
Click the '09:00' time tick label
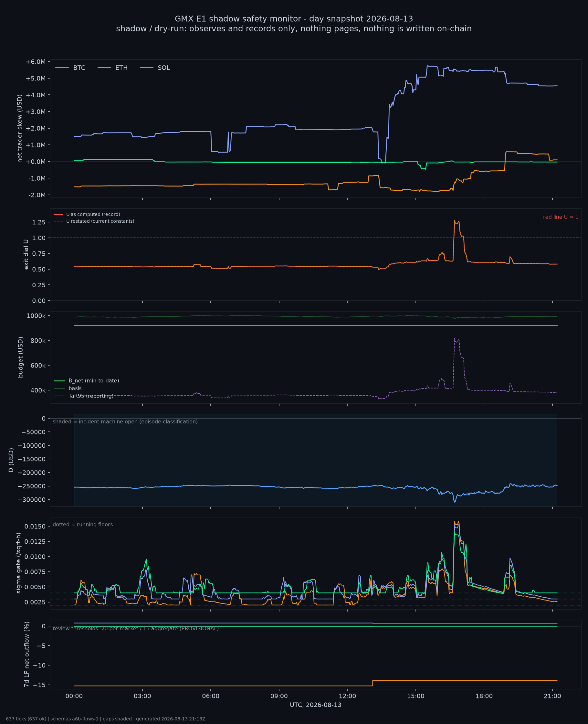click(x=279, y=696)
